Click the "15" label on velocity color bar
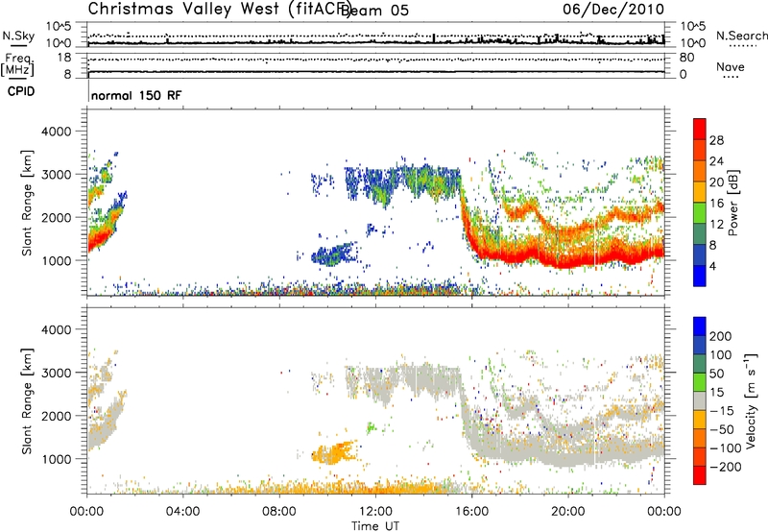 point(716,393)
